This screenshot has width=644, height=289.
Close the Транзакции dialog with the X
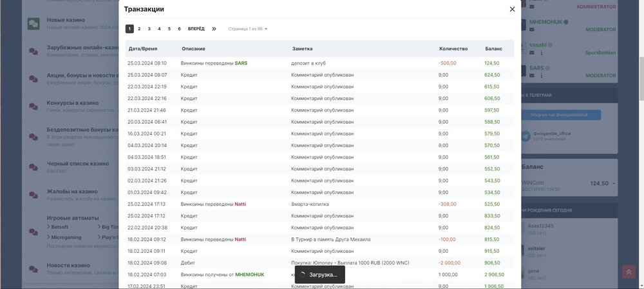512,9
